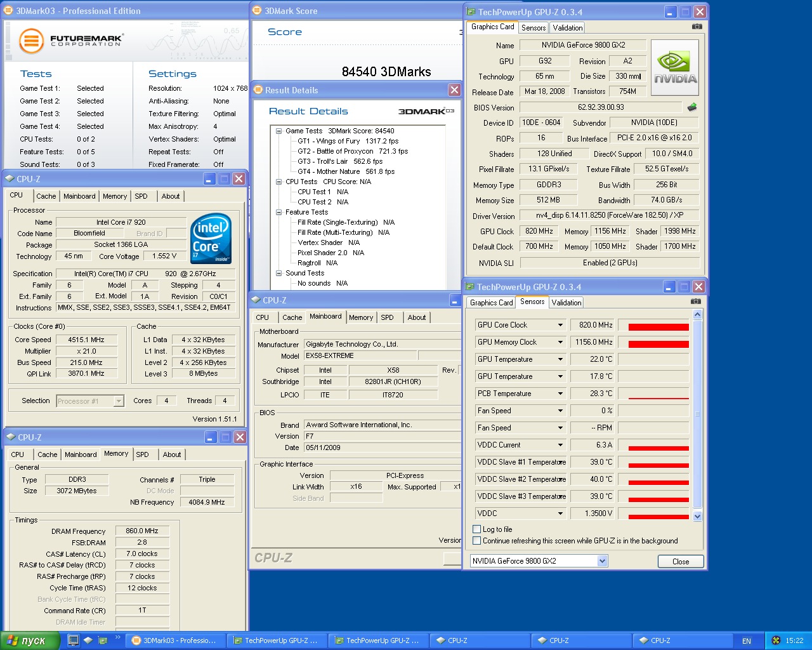Click the Core Speed 4515.1 MHz field

point(86,340)
